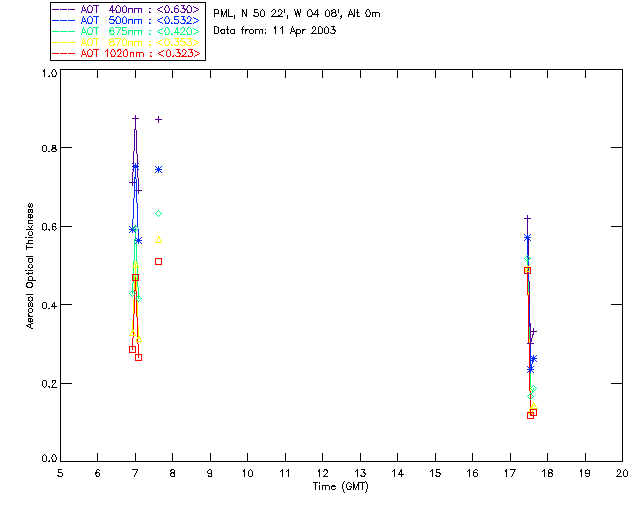Click the x-axis tick label '10'
The width and height of the screenshot is (640, 512).
click(247, 473)
